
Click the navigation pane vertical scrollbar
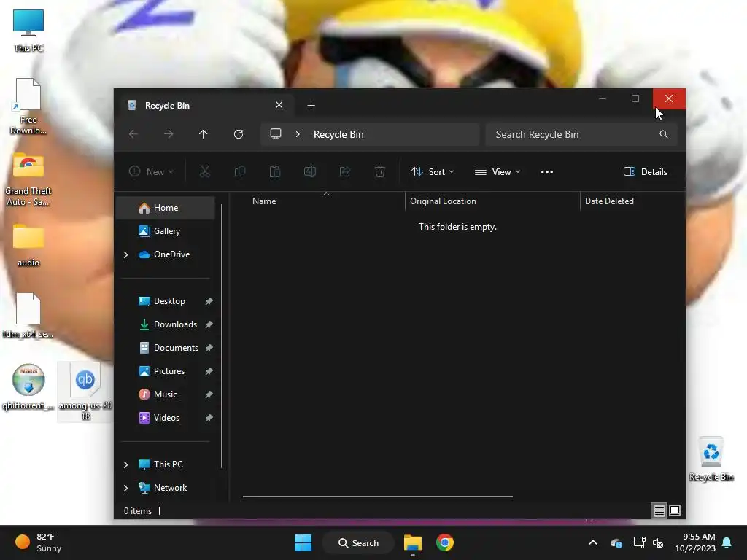222,335
